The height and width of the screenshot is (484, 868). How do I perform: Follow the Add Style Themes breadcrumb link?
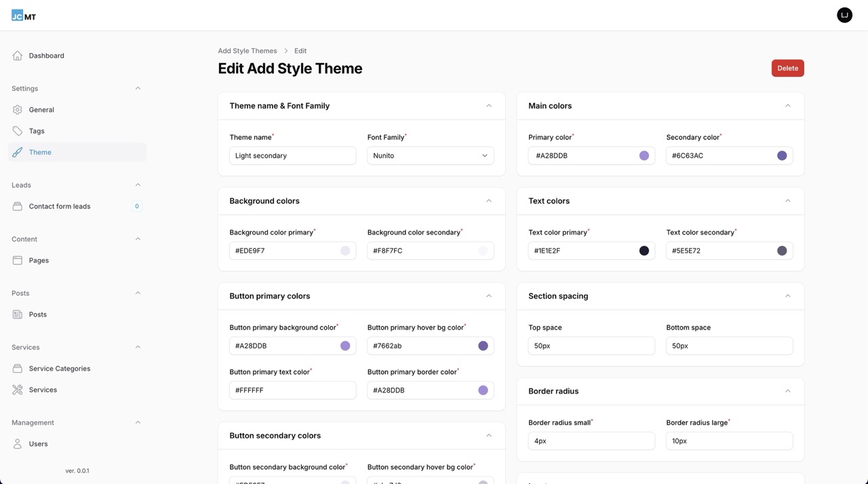click(248, 50)
